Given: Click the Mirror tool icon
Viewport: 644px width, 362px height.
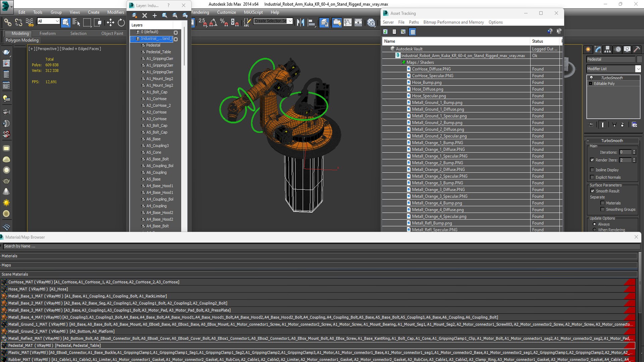Looking at the screenshot, I should click(301, 22).
